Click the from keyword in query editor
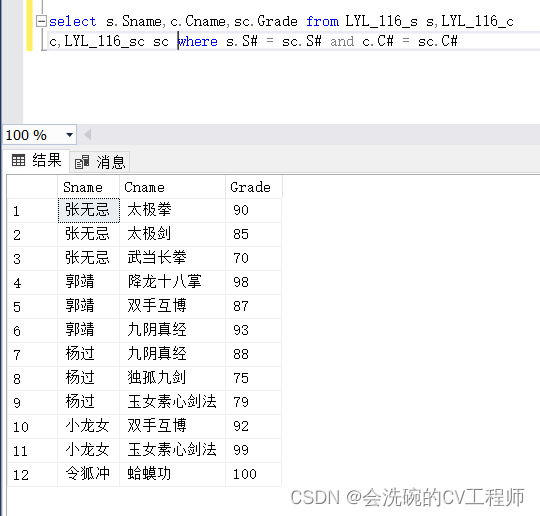 point(322,21)
